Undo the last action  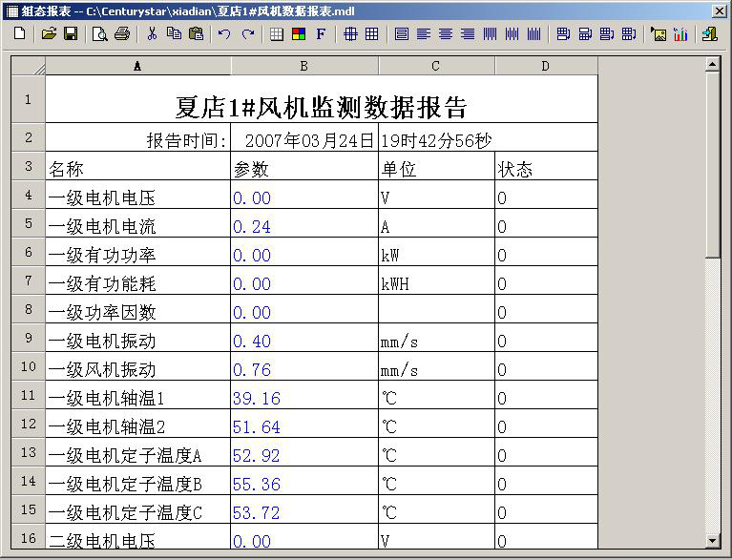tap(224, 34)
